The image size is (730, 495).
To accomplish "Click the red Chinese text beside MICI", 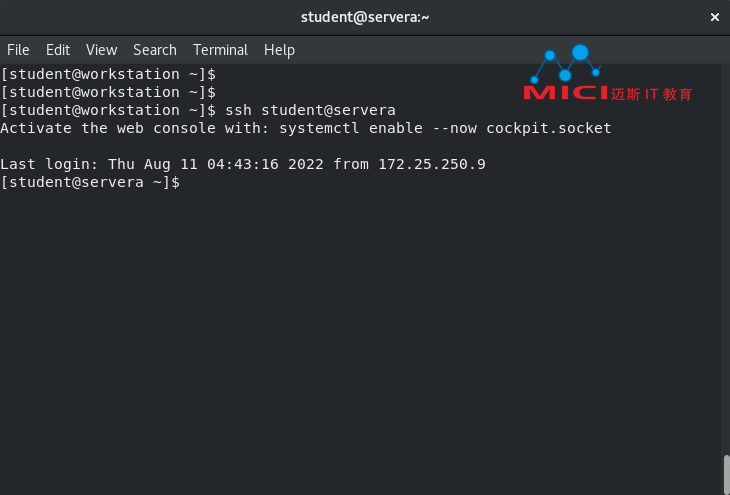I will 651,95.
